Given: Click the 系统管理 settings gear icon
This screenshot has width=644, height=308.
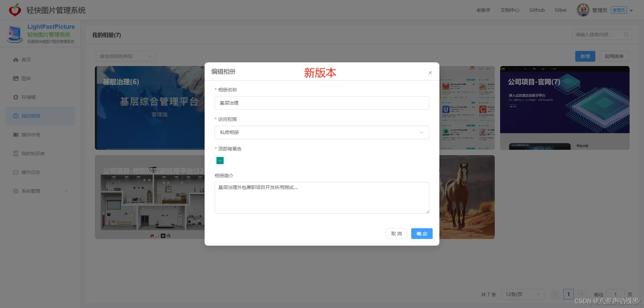Looking at the screenshot, I should click(x=16, y=191).
